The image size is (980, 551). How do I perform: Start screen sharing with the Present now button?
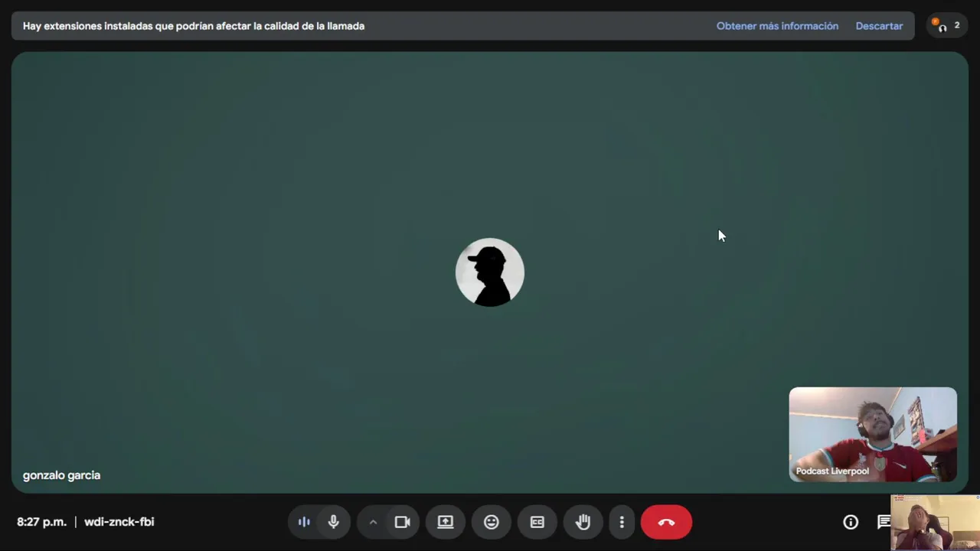click(446, 522)
